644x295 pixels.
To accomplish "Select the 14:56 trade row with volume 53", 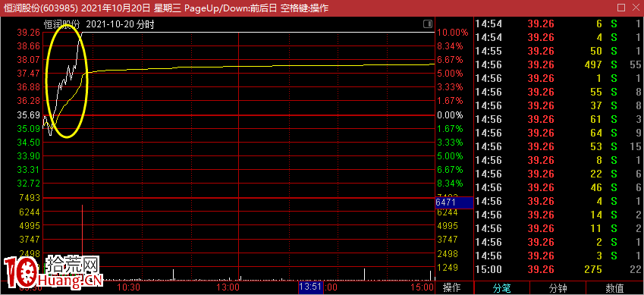I will pyautogui.click(x=559, y=146).
